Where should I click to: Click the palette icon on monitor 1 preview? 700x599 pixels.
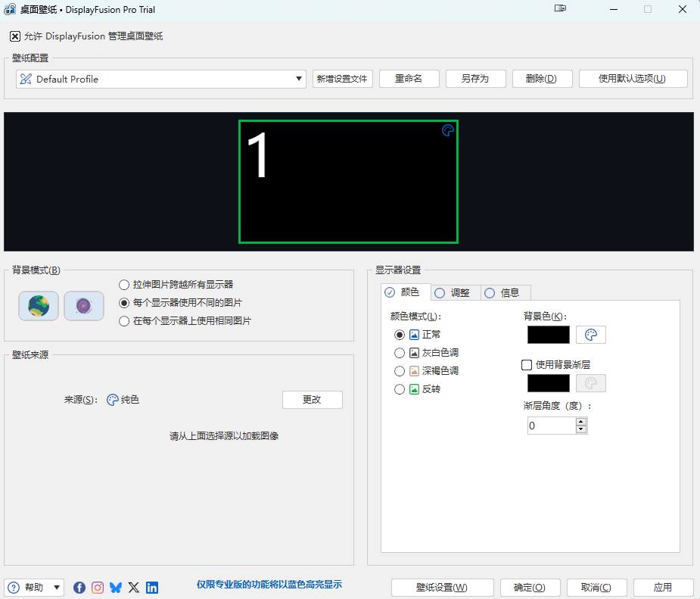click(x=448, y=130)
